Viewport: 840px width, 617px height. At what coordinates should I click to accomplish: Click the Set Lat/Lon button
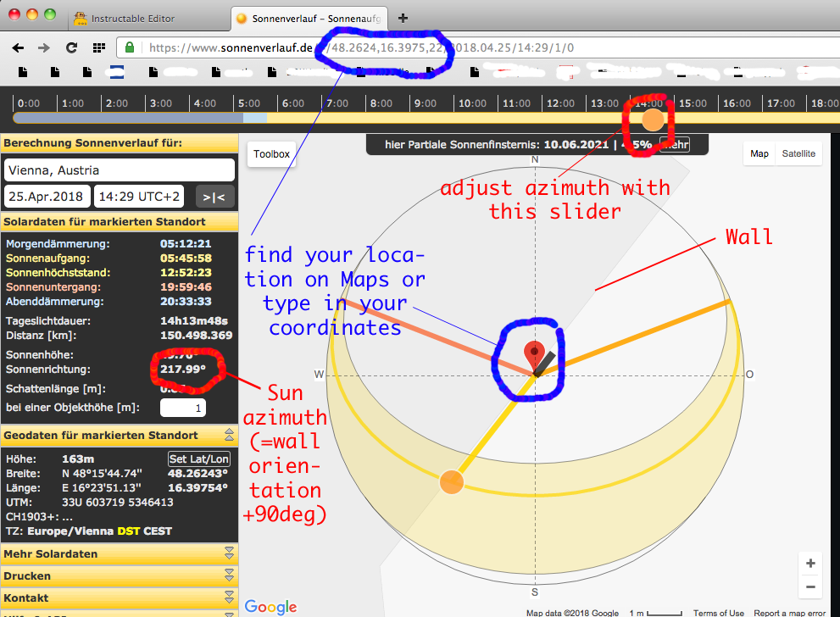click(x=198, y=459)
